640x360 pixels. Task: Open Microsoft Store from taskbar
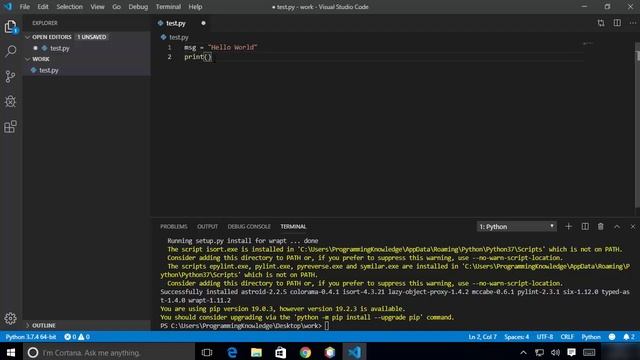click(281, 352)
